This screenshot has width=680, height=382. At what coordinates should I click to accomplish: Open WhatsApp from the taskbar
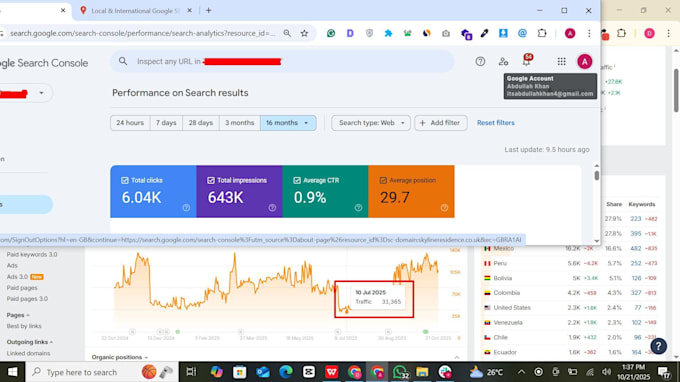[x=399, y=372]
